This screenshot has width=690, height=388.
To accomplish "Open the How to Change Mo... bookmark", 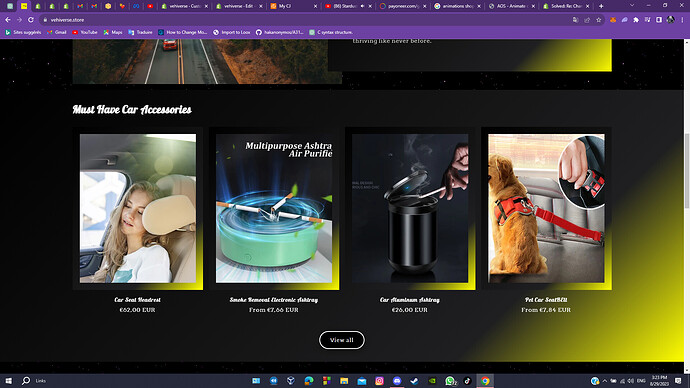I will (183, 32).
